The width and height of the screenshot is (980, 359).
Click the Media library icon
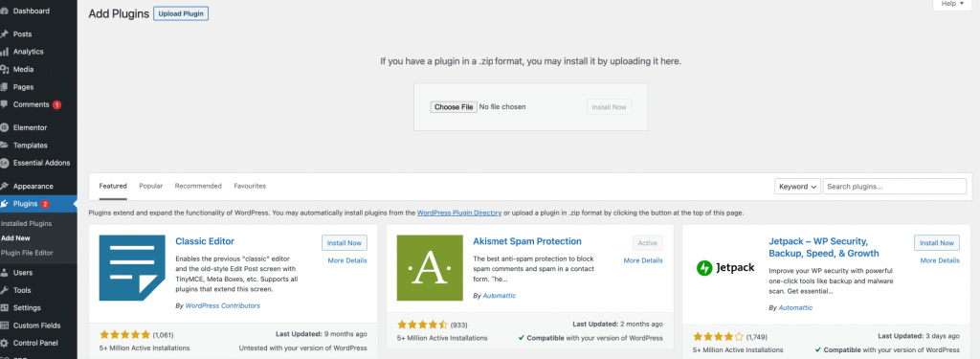click(5, 70)
